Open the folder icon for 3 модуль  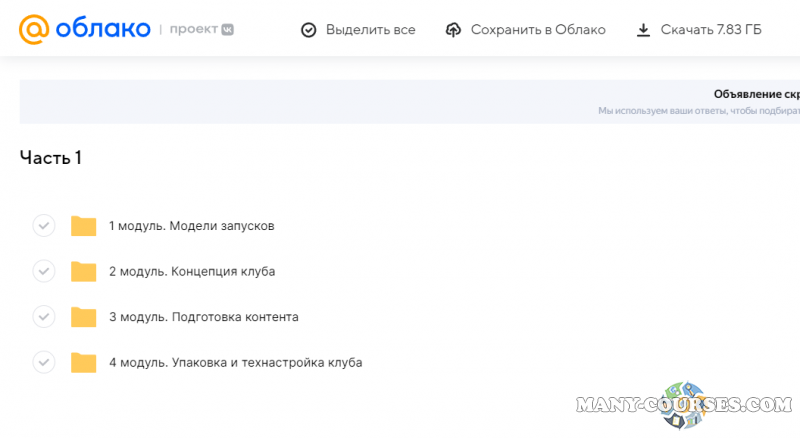pyautogui.click(x=84, y=317)
